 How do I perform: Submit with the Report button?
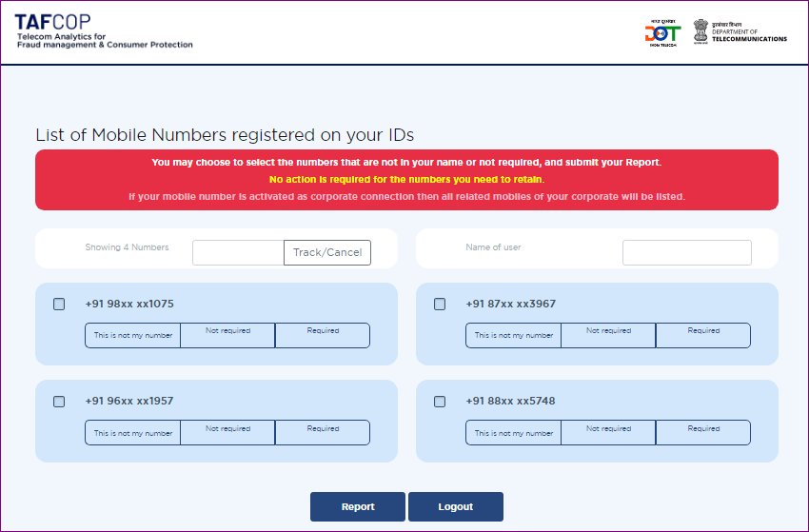(358, 506)
